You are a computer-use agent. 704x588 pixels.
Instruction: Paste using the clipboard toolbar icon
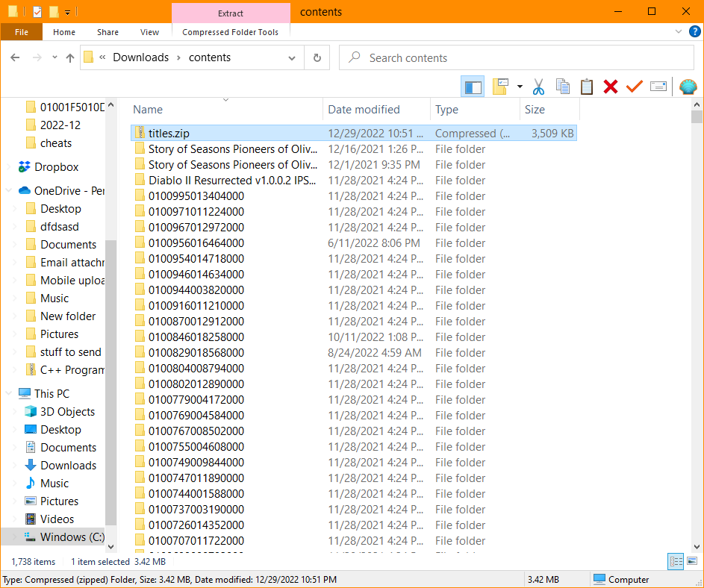coord(586,87)
